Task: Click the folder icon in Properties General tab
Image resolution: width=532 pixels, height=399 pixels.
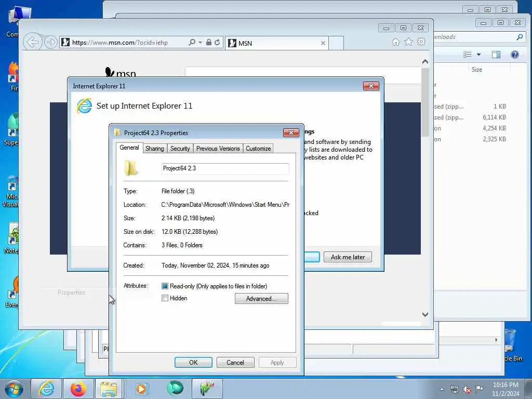Action: tap(131, 168)
